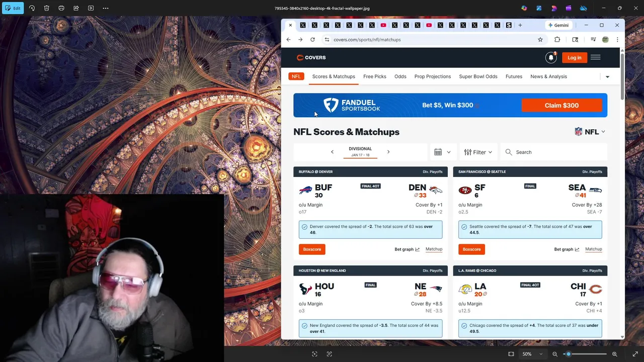644x362 pixels.
Task: Open the Covers hamburger menu
Action: (595, 57)
